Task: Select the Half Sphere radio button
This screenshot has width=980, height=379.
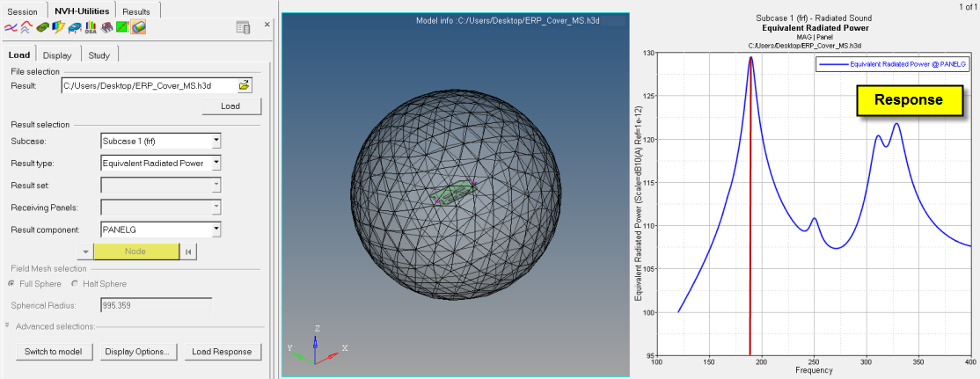Action: click(x=75, y=284)
